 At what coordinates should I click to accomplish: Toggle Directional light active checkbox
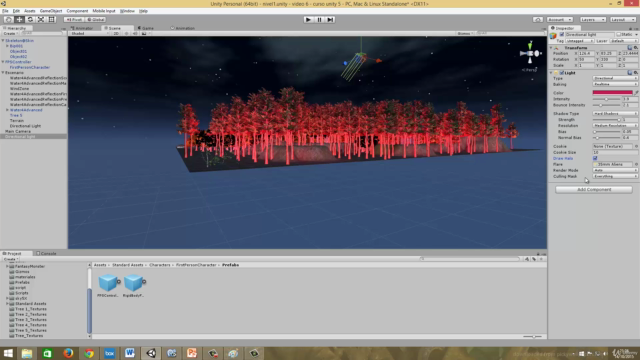(x=562, y=35)
